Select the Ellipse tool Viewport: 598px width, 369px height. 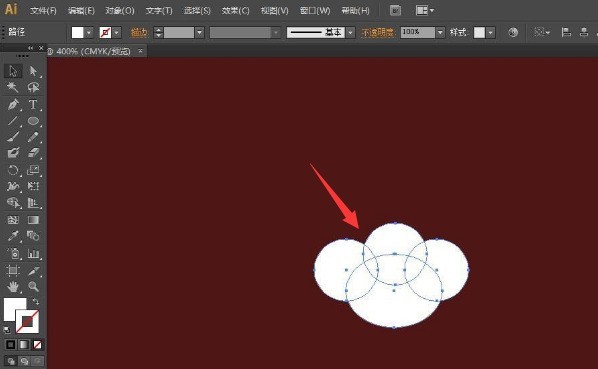33,121
